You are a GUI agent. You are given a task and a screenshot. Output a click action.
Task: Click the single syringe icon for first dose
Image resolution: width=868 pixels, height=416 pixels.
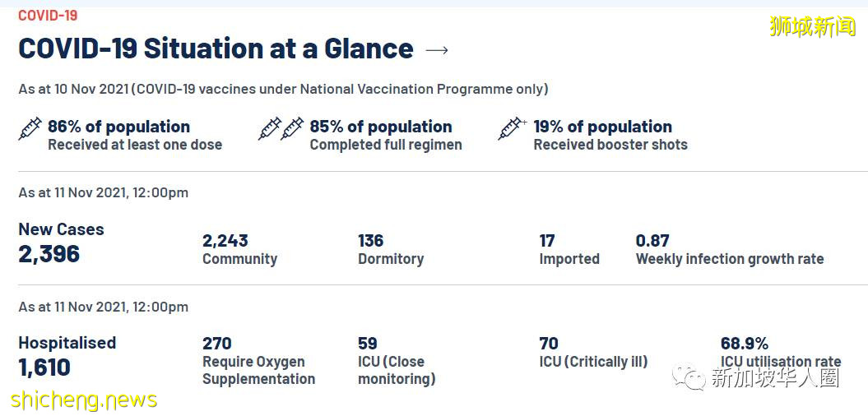coord(30,129)
